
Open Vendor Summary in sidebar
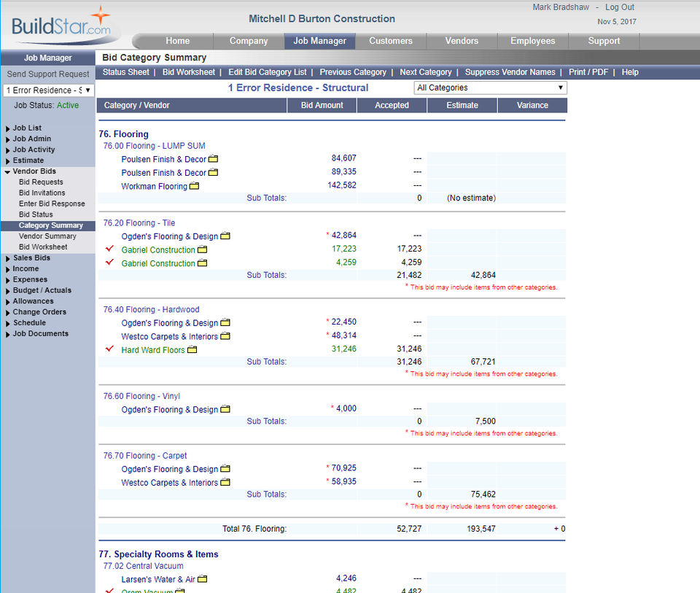coord(47,236)
